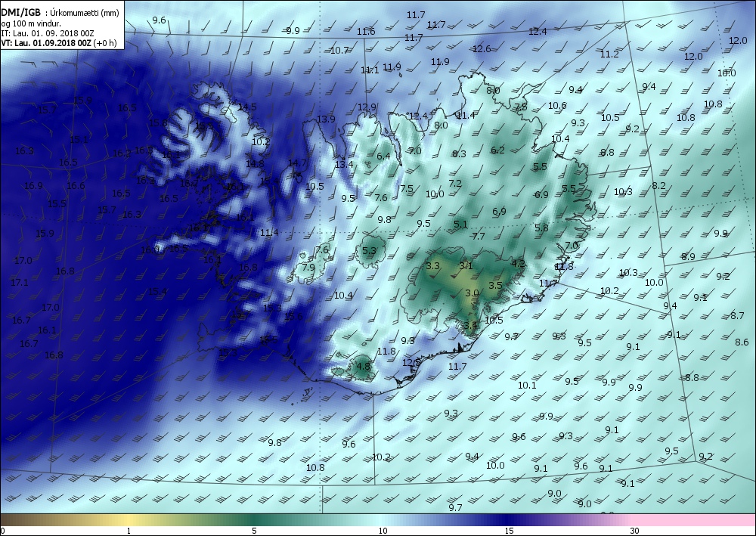Image resolution: width=756 pixels, height=536 pixels.
Task: Select the green colorbar section near 5
Action: click(x=255, y=519)
